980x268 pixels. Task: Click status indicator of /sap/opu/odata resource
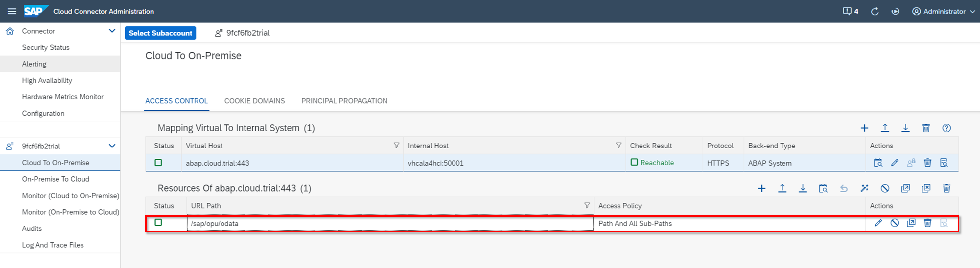click(158, 222)
